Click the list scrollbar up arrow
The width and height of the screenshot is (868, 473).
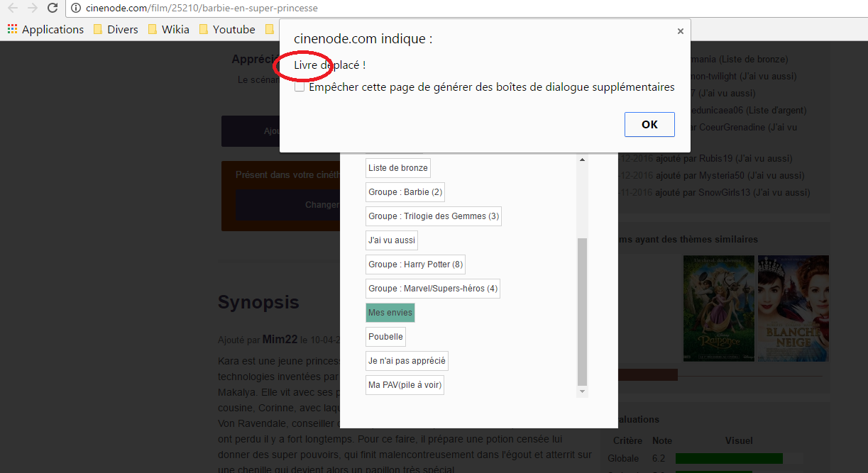point(583,160)
